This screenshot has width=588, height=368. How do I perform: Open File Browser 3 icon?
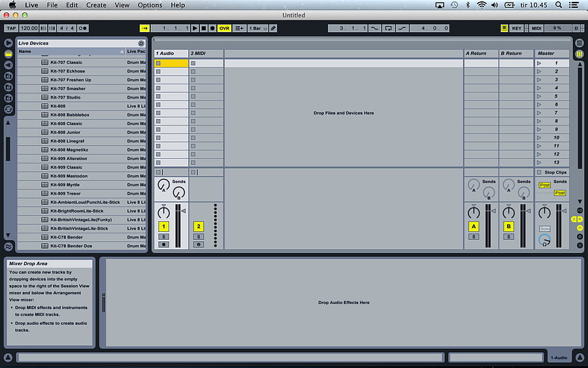[x=8, y=98]
